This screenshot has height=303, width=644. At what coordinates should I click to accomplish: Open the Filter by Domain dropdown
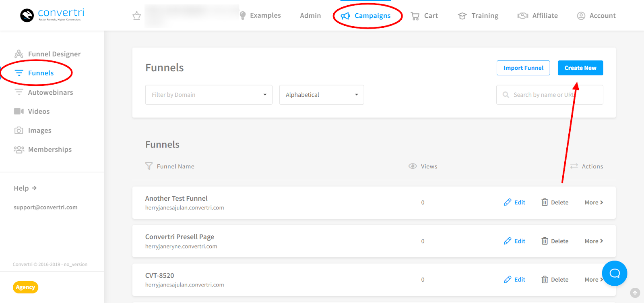coord(208,95)
